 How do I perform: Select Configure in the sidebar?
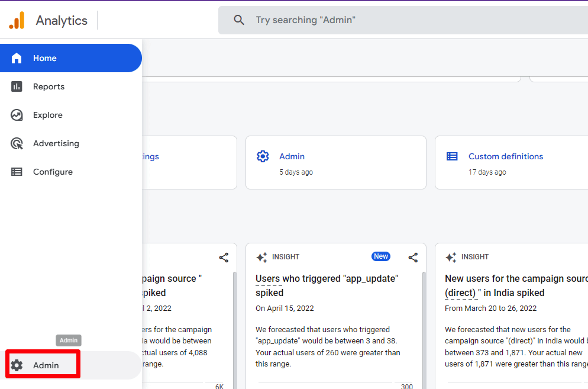click(71, 172)
